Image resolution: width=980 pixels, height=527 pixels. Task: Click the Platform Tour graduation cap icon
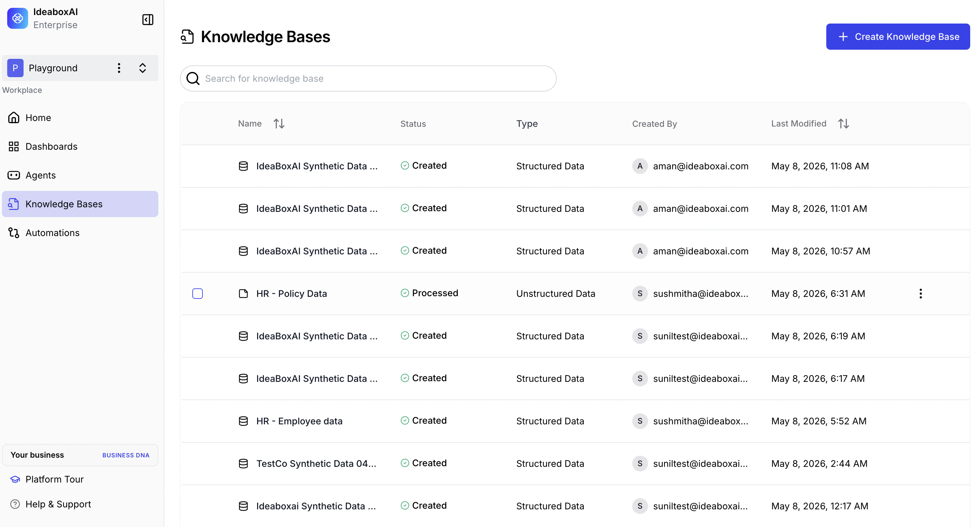(15, 480)
